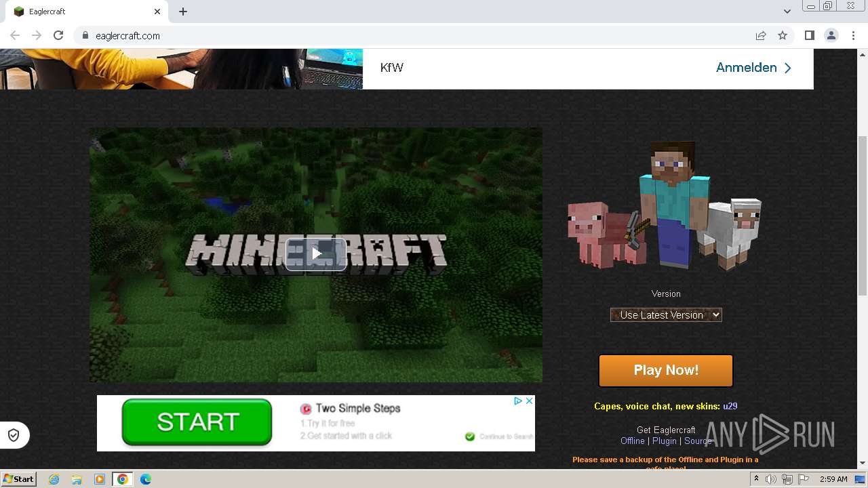868x488 pixels.
Task: Click the Continue to Search ad text
Action: (507, 436)
